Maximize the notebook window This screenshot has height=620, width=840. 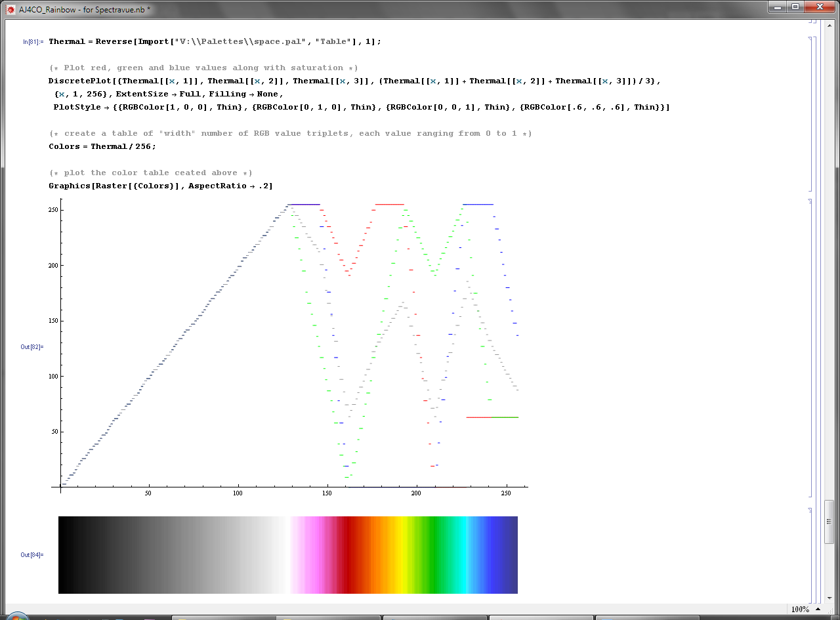(795, 7)
